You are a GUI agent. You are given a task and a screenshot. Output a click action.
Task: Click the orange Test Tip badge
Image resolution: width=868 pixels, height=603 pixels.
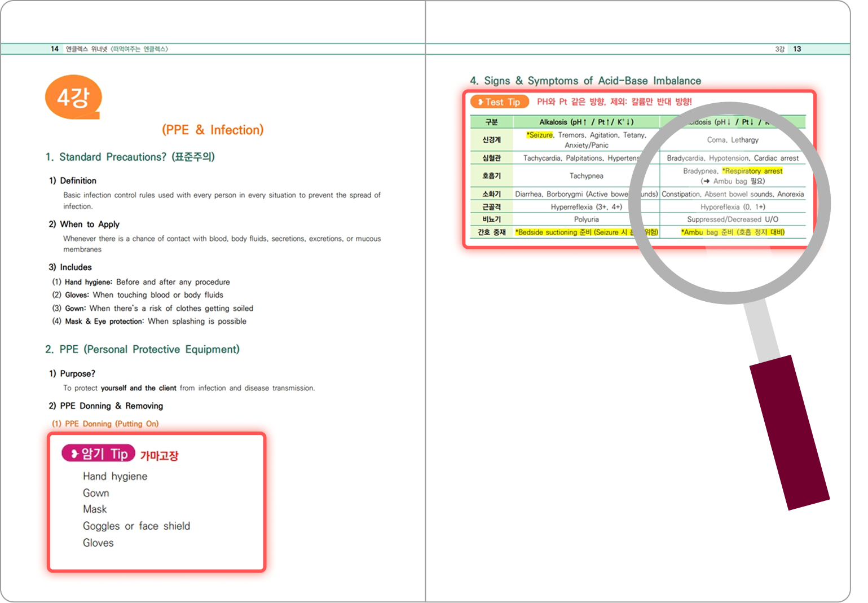[500, 102]
